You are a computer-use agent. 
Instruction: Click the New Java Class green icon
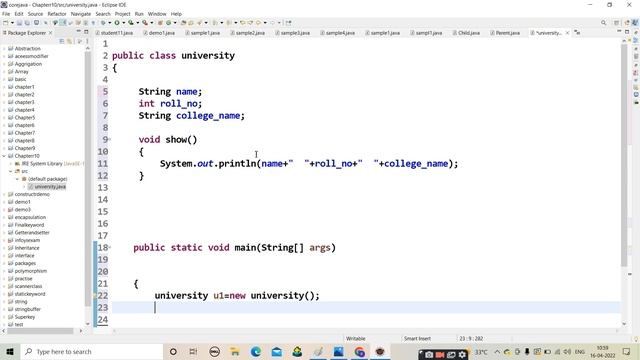(168, 23)
